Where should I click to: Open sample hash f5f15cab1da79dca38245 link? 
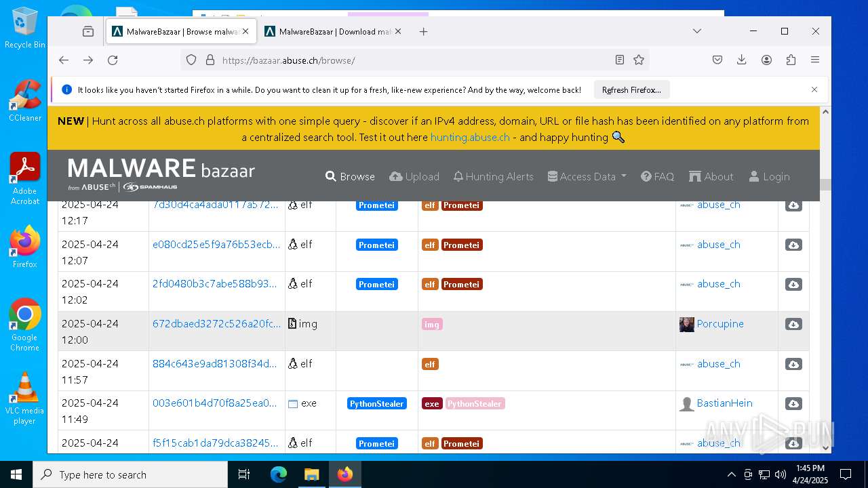pos(216,443)
